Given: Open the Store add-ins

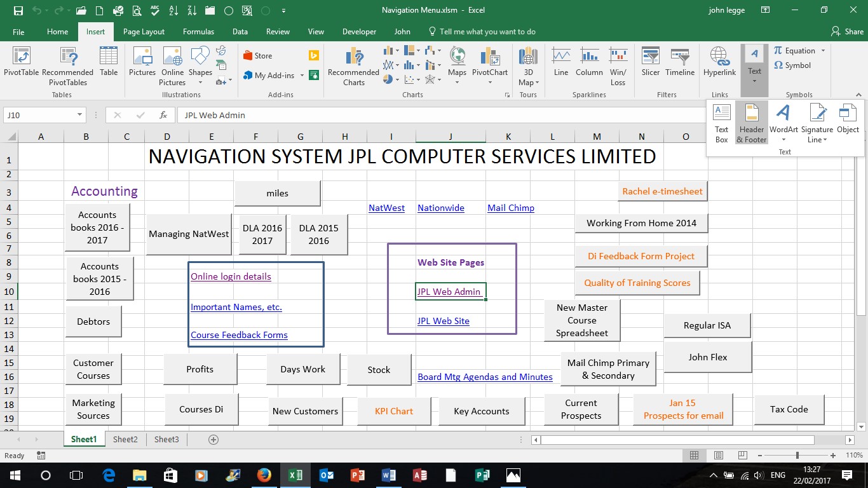Looking at the screenshot, I should [257, 56].
